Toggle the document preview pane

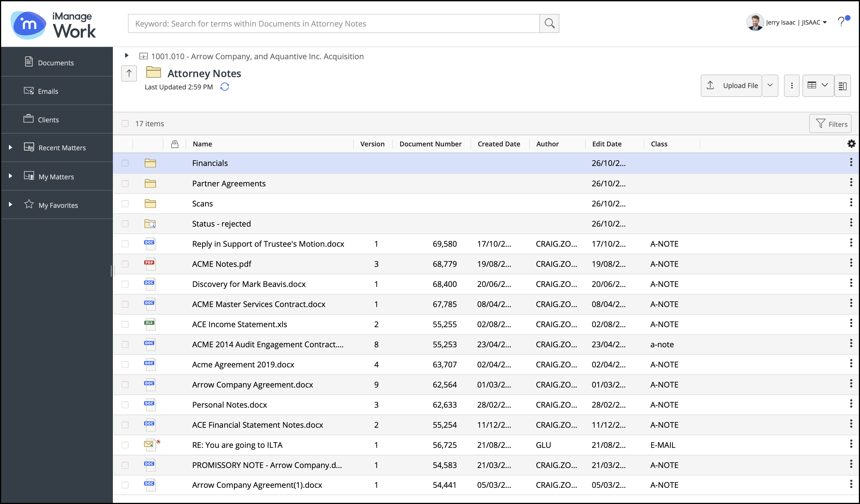[x=843, y=86]
